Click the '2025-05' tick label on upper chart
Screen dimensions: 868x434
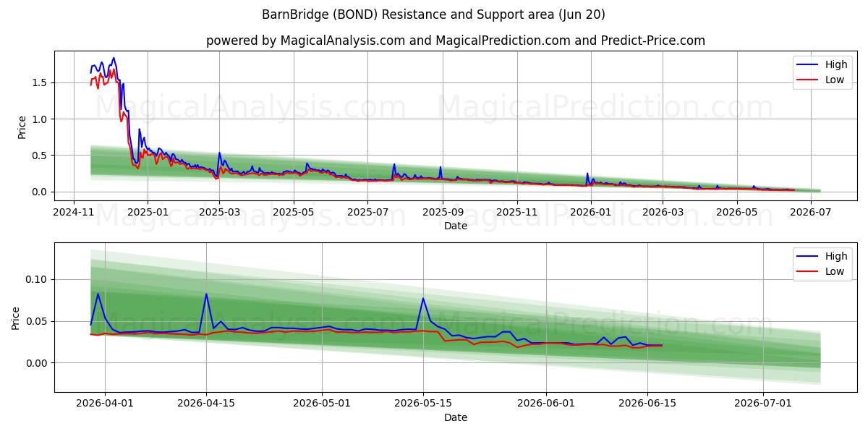(x=294, y=212)
